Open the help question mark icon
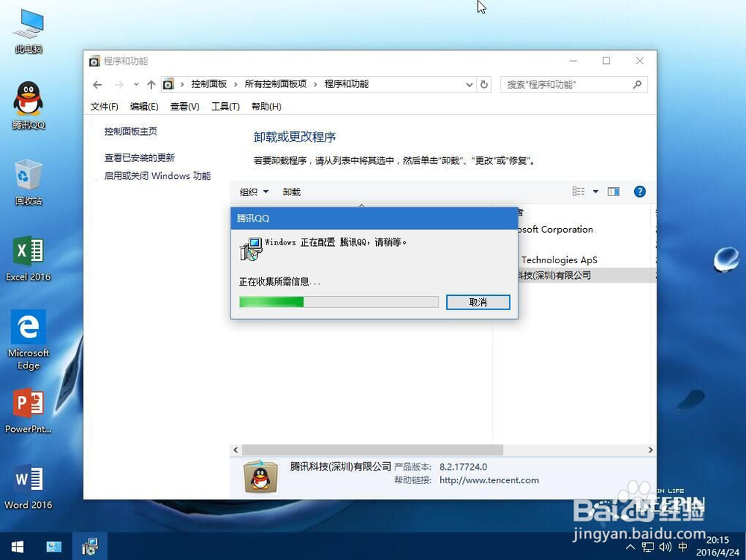746x560 pixels. pos(640,192)
